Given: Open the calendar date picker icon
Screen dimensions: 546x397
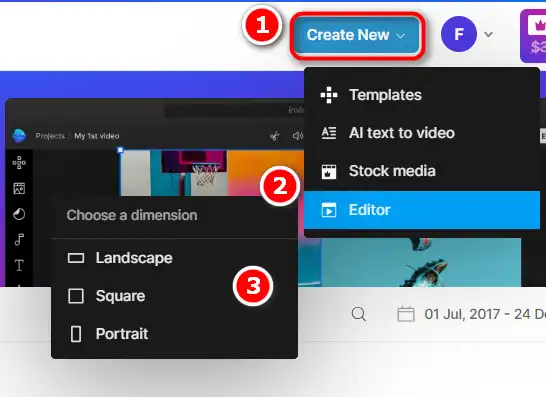Looking at the screenshot, I should (x=406, y=314).
